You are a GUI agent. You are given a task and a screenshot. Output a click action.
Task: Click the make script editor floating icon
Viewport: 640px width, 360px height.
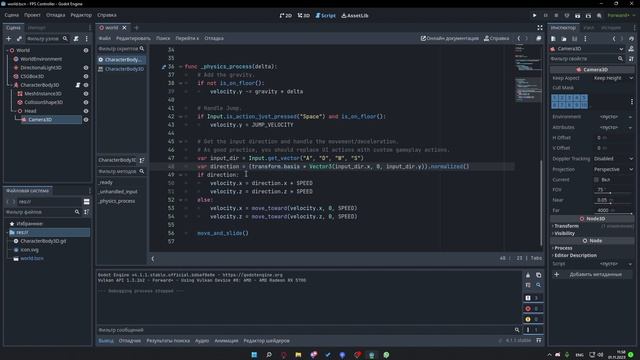click(x=539, y=38)
